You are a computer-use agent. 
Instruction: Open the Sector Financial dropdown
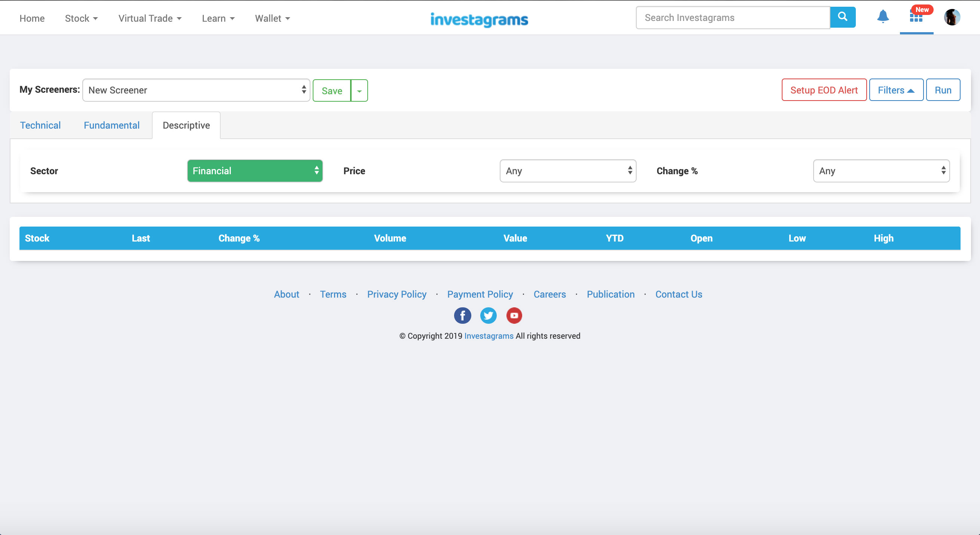255,171
